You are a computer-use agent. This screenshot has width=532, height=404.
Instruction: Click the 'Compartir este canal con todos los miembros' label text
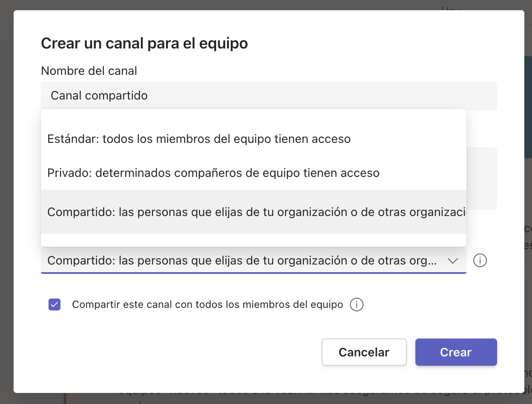click(208, 304)
